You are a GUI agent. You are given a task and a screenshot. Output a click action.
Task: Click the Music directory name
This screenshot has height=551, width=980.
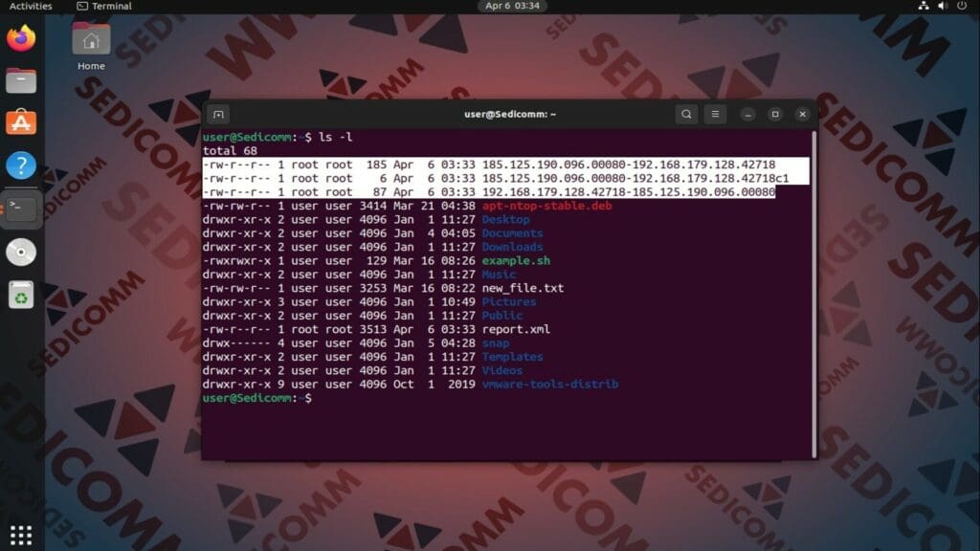pyautogui.click(x=499, y=275)
